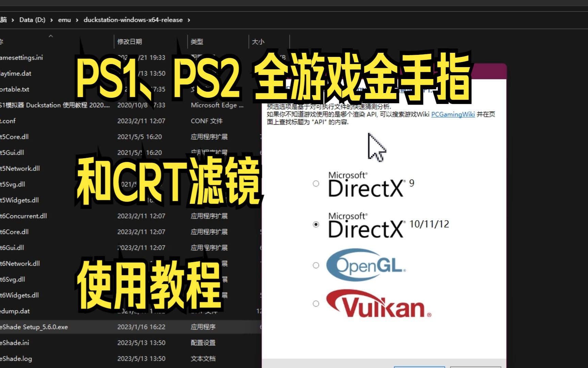Collapse the sort arrow above name column
The height and width of the screenshot is (368, 588).
click(x=51, y=36)
